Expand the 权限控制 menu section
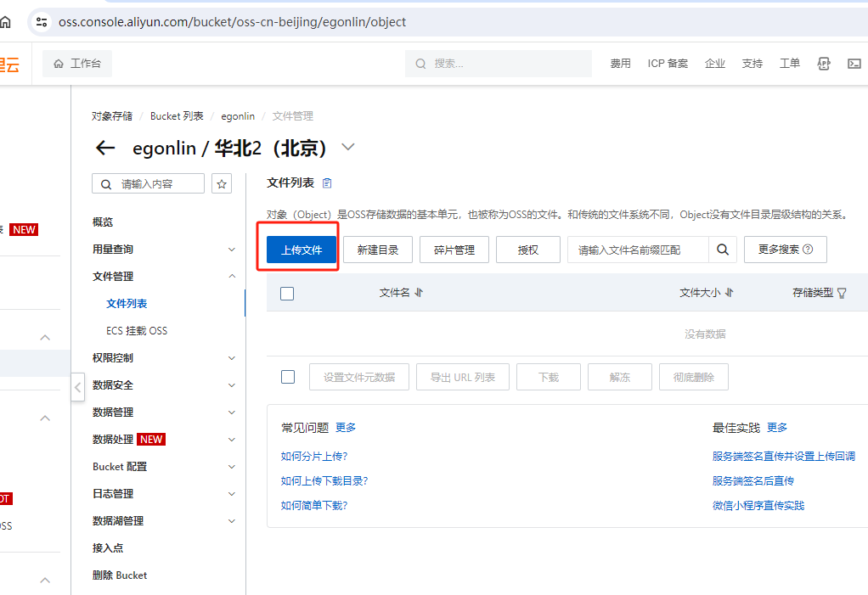Image resolution: width=868 pixels, height=595 pixels. tap(231, 358)
